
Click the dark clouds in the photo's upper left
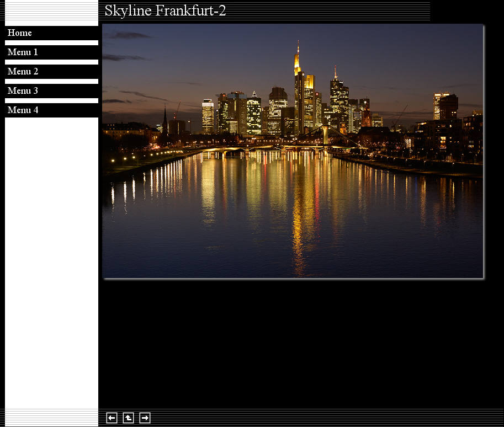click(x=128, y=36)
